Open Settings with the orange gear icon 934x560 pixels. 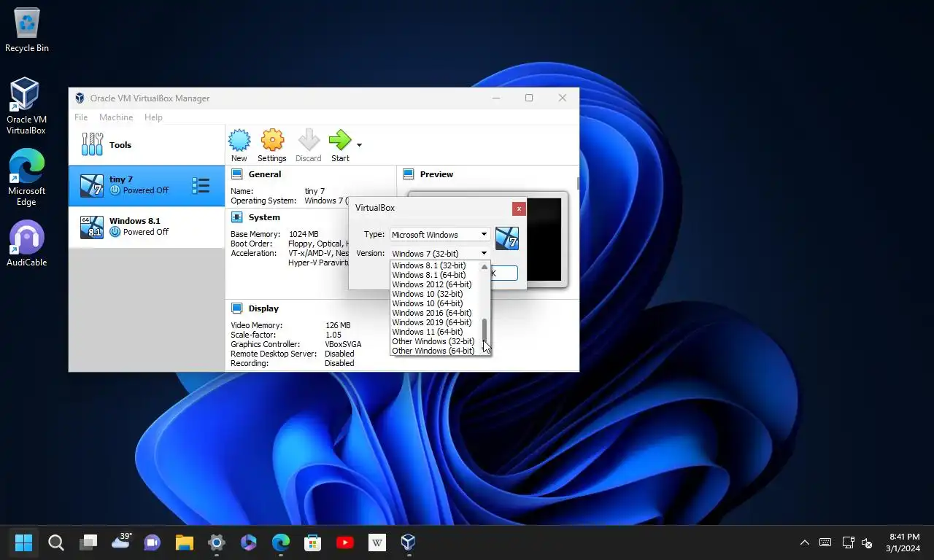[x=272, y=140]
